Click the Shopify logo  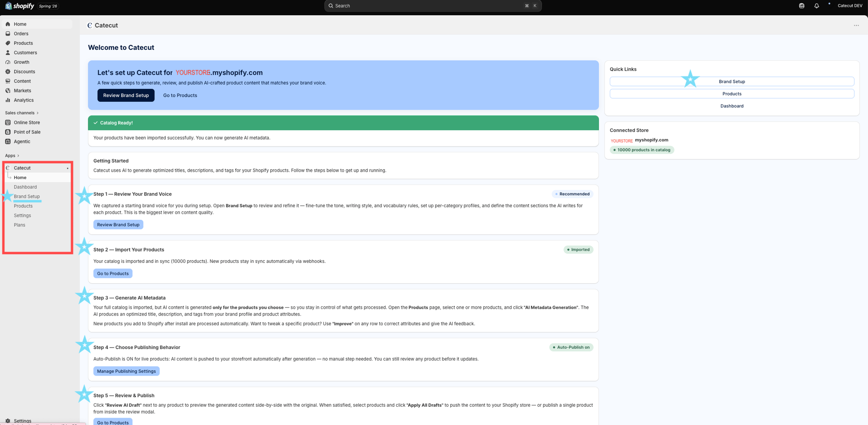(x=20, y=6)
